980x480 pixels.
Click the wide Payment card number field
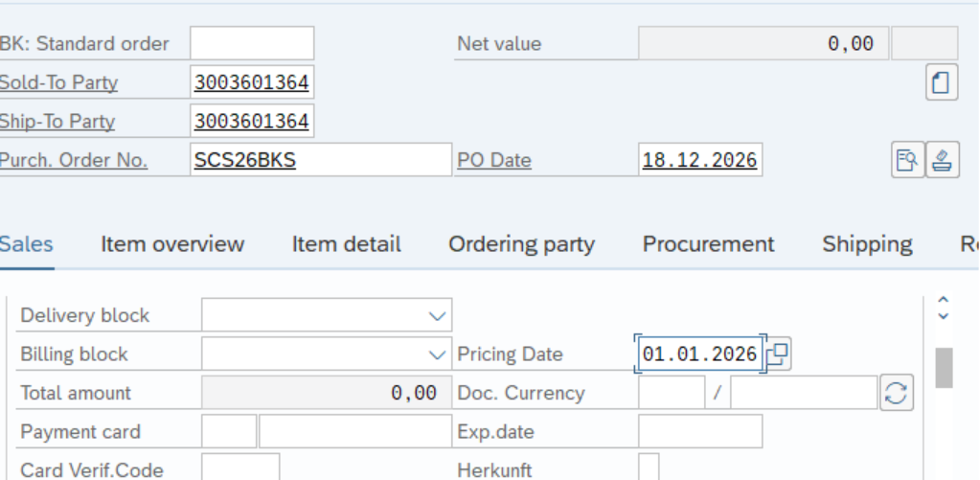point(355,431)
